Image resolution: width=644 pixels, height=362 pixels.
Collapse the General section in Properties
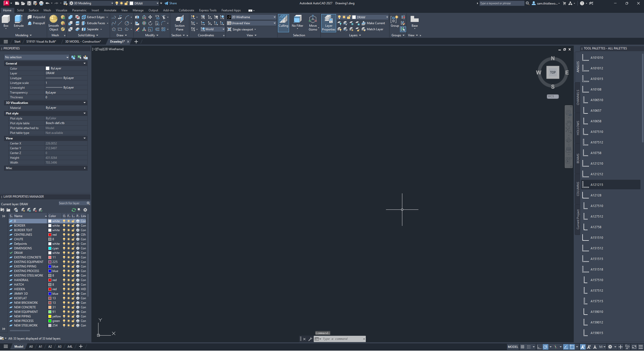point(85,64)
